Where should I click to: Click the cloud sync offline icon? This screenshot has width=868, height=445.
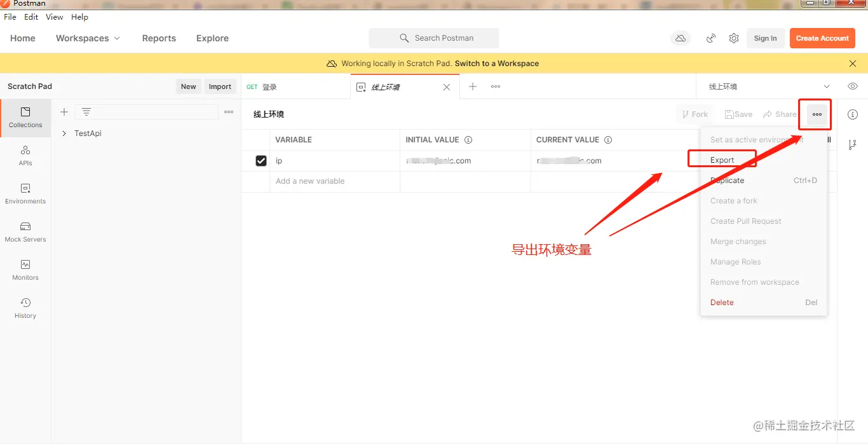681,38
